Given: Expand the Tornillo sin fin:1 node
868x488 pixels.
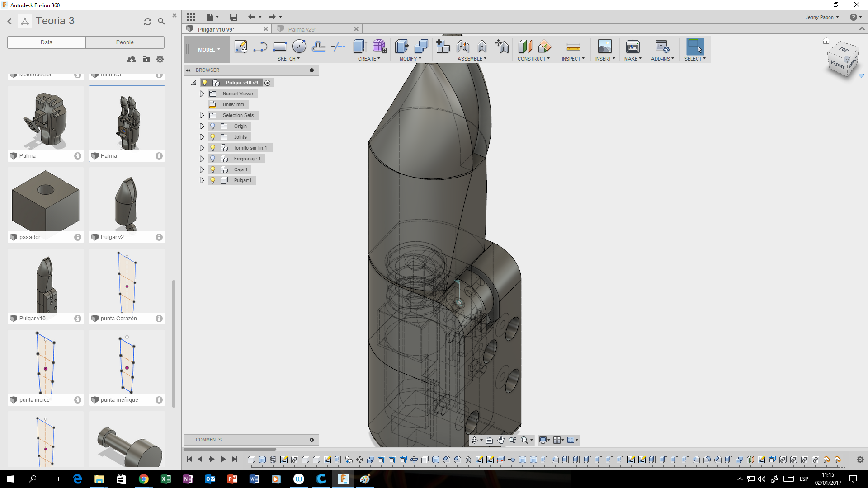Looking at the screenshot, I should click(202, 148).
